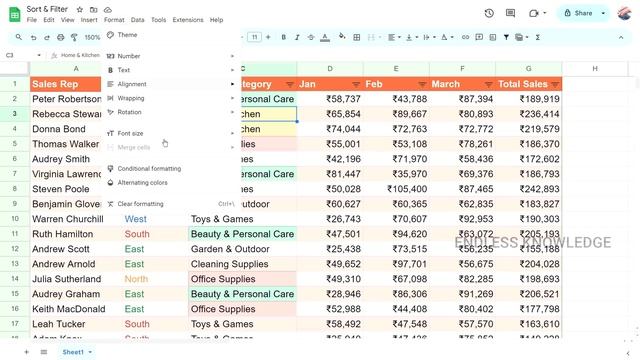Click the insert chart icon
The width and height of the screenshot is (640, 360).
pyautogui.click(x=493, y=37)
